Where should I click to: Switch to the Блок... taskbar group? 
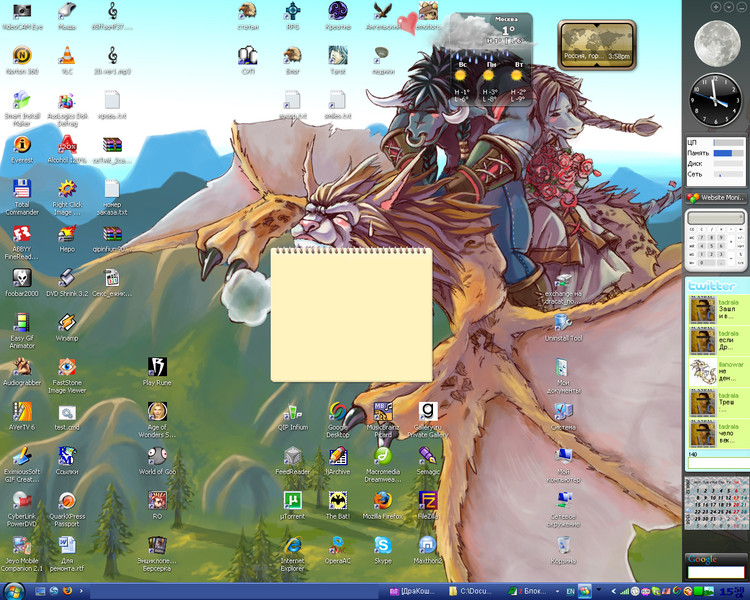[528, 591]
